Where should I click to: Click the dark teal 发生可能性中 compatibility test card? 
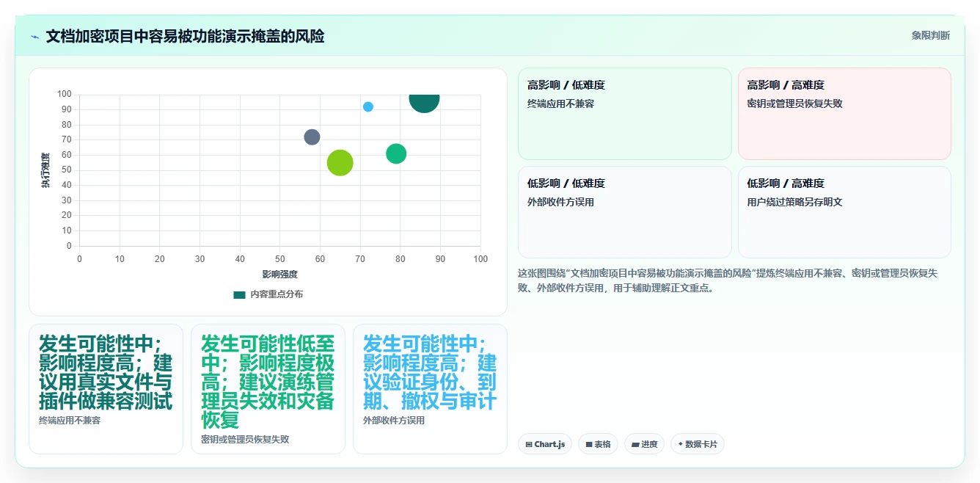pos(106,389)
